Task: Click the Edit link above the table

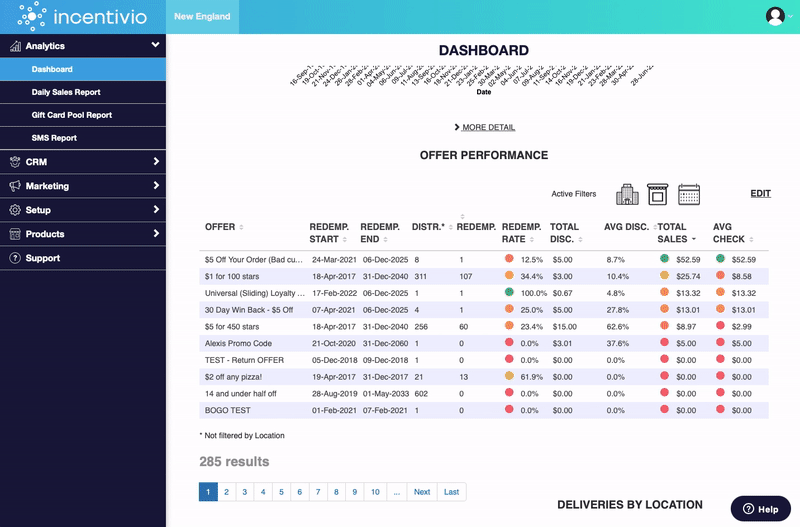Action: pyautogui.click(x=760, y=193)
